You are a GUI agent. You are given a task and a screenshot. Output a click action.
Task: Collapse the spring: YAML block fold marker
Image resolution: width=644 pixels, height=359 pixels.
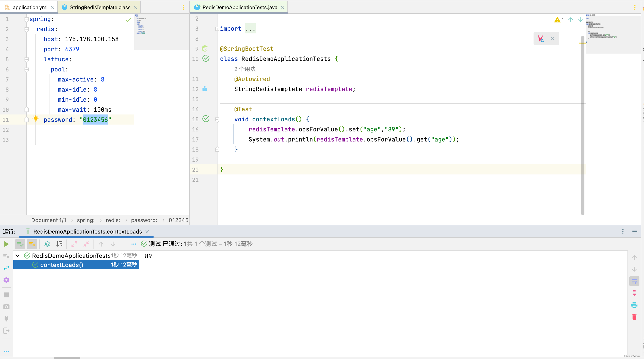click(x=27, y=19)
